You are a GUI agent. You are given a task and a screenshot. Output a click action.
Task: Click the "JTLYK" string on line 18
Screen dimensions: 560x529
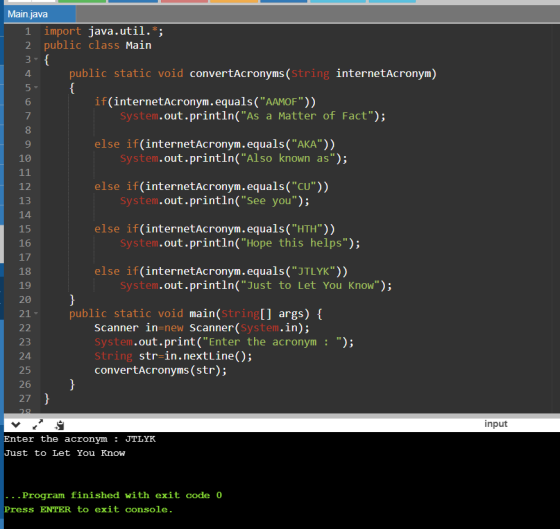[313, 271]
